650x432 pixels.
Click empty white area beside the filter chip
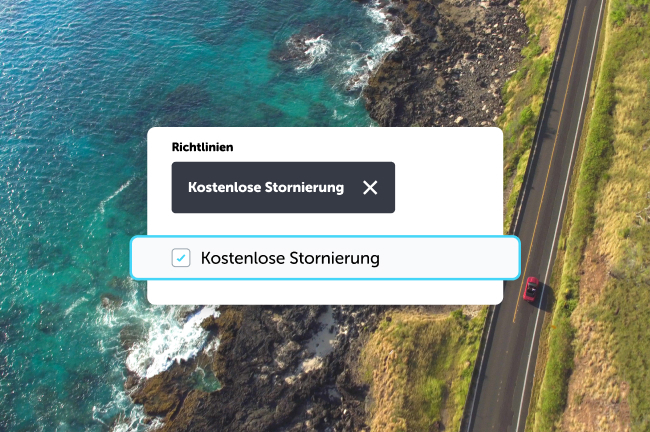tap(448, 187)
